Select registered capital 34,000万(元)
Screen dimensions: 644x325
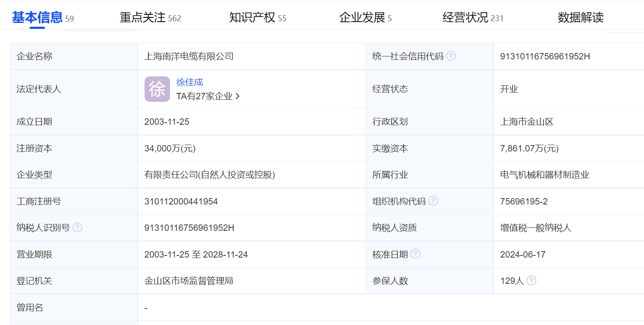point(170,148)
